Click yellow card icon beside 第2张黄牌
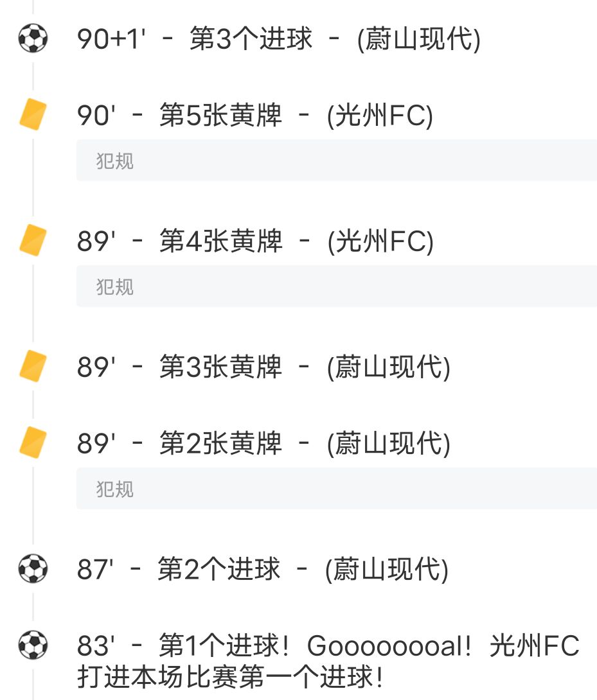The height and width of the screenshot is (700, 597). (x=32, y=443)
